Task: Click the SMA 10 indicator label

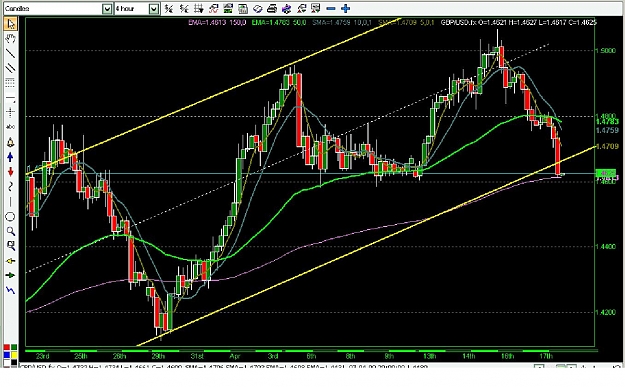Action: [x=342, y=22]
